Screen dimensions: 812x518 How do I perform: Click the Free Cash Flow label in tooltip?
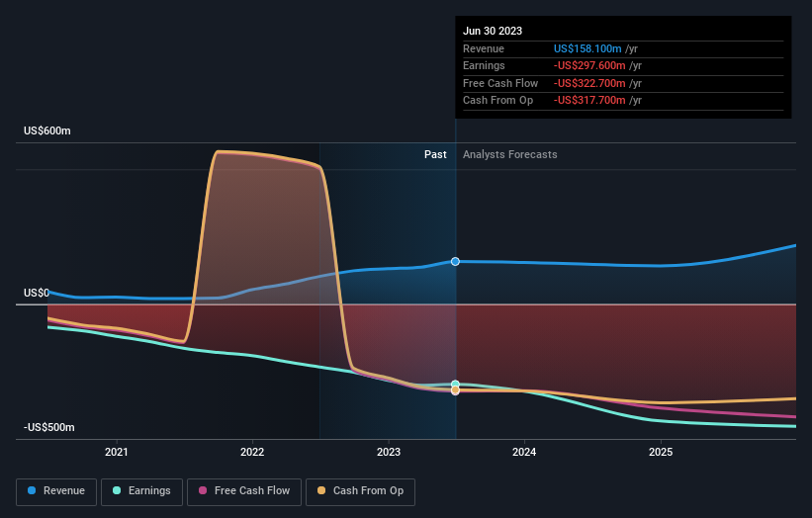[500, 83]
